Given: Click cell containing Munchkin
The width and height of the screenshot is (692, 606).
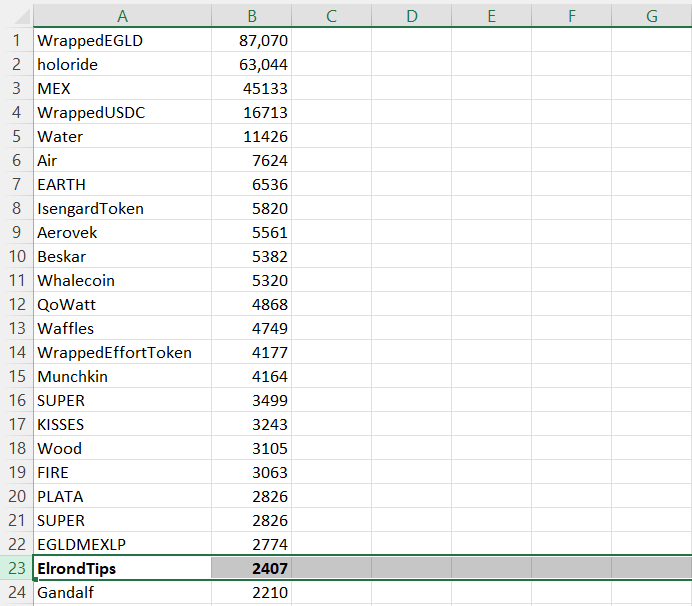Looking at the screenshot, I should tap(123, 376).
